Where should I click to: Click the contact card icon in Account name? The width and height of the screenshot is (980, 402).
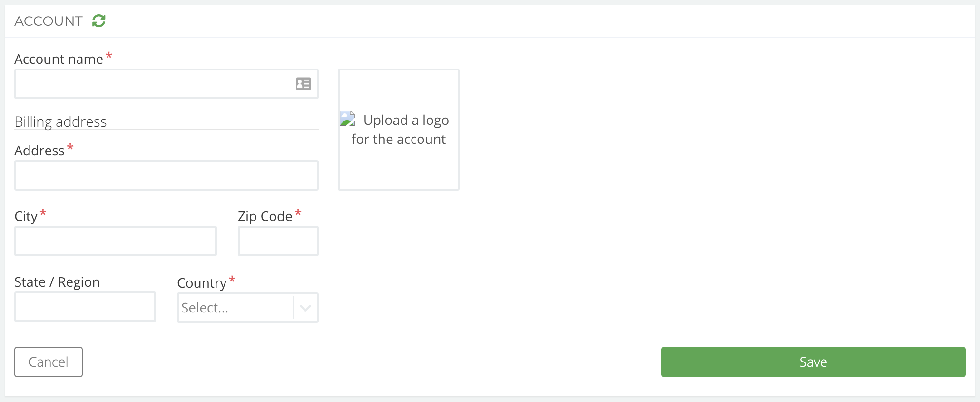click(304, 84)
